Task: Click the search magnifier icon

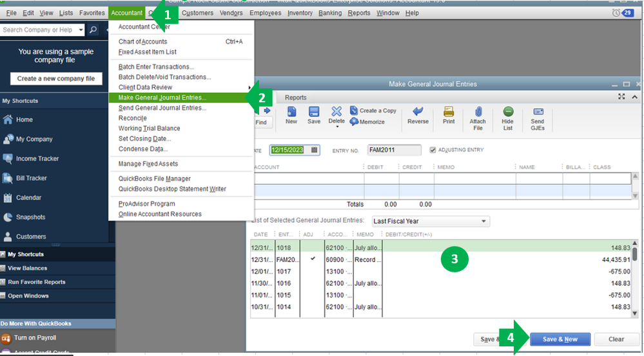Action: (x=93, y=30)
